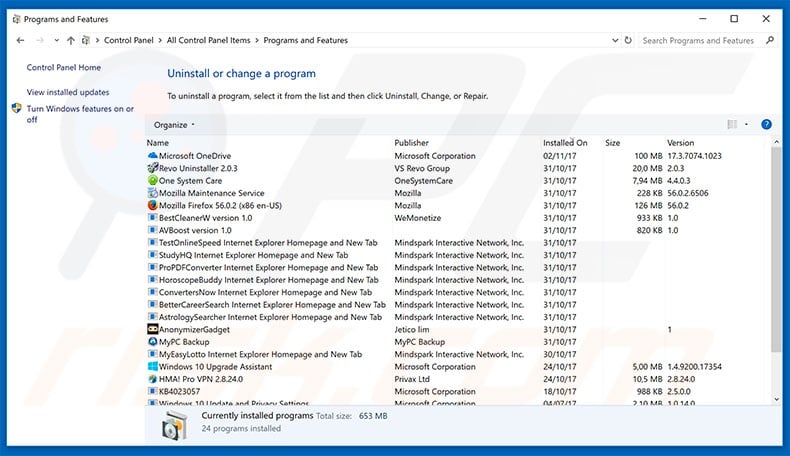This screenshot has height=456, width=790.
Task: Click WeMonetize publisher cell
Action: click(418, 218)
